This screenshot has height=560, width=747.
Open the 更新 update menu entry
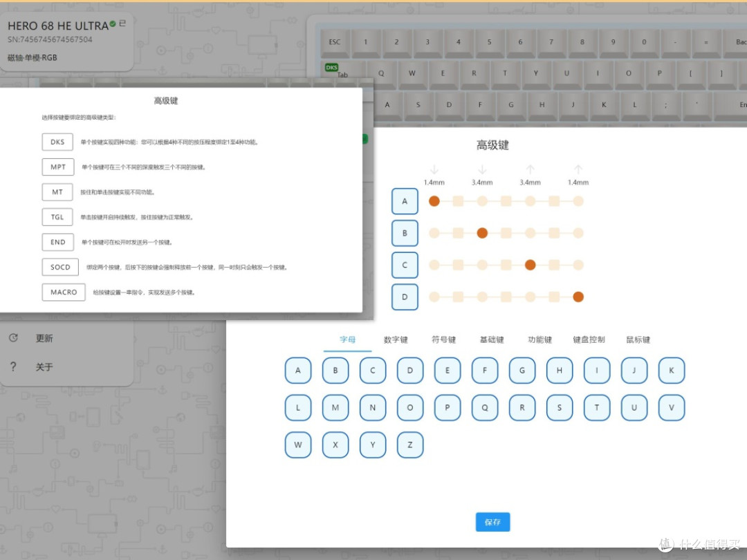[44, 338]
